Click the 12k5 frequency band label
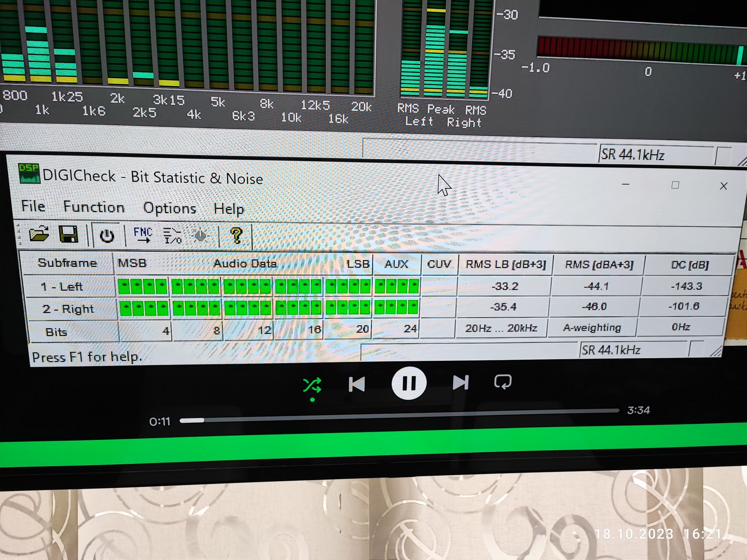 [x=315, y=105]
